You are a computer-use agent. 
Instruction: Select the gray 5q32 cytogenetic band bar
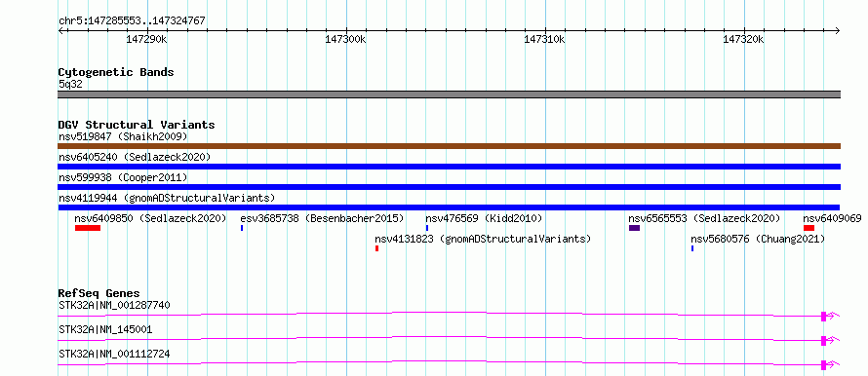449,94
